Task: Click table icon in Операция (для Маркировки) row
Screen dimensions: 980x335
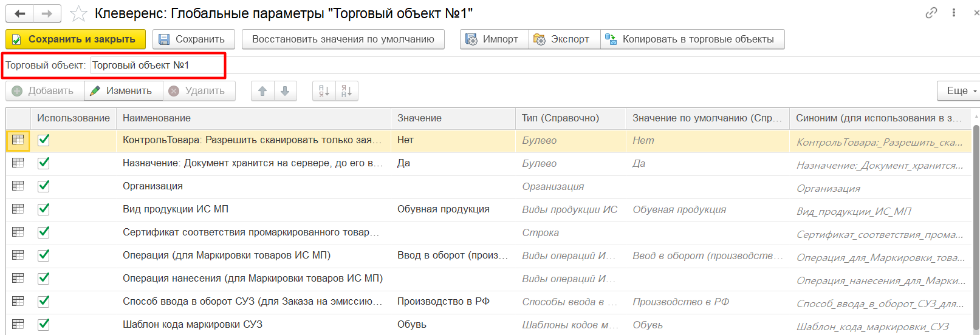Action: (x=18, y=255)
